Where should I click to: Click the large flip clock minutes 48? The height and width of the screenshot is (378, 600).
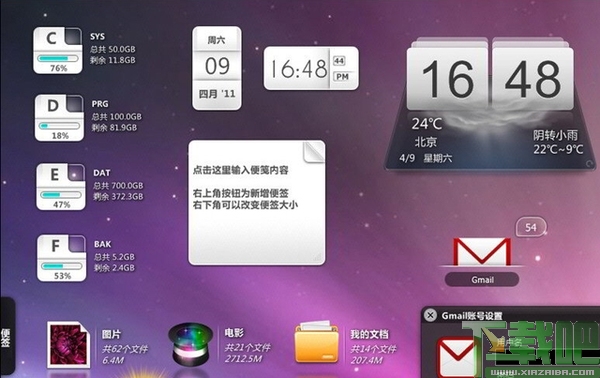[533, 80]
